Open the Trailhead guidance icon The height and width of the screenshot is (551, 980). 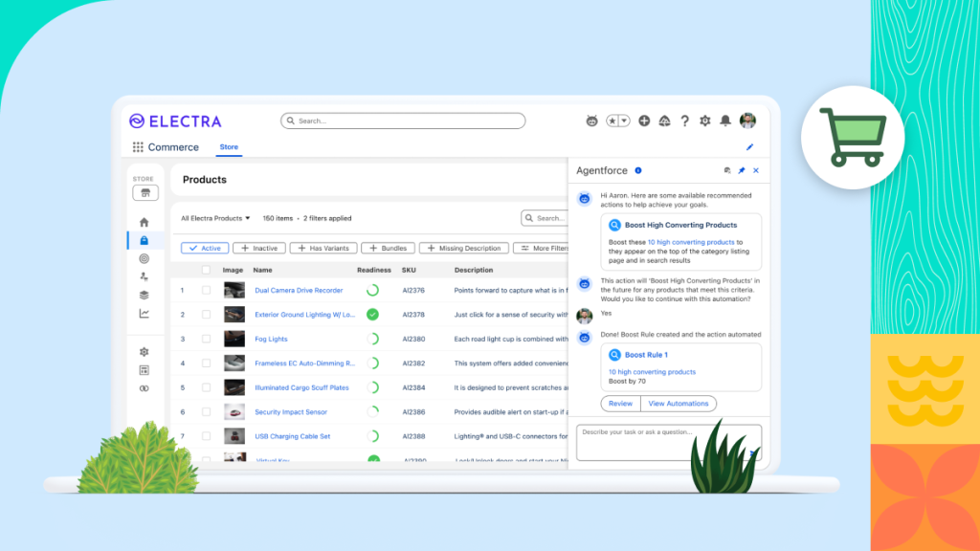coord(664,121)
